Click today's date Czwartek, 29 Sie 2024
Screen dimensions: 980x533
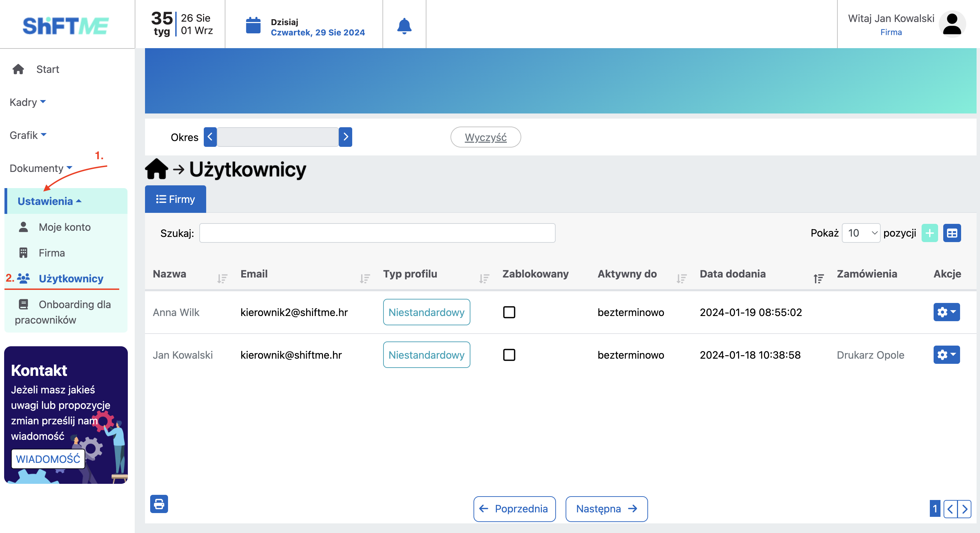click(x=318, y=32)
